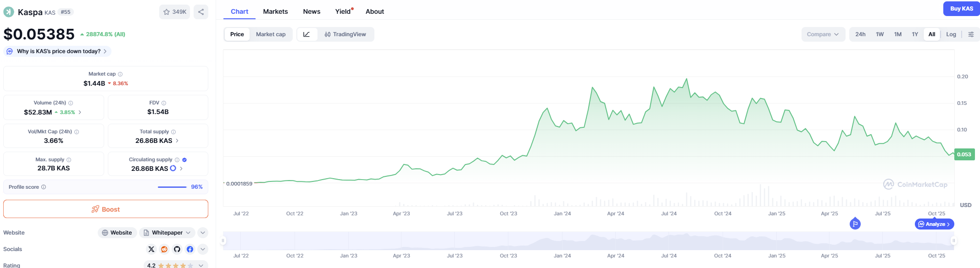Click the orange Boost button

pos(106,209)
